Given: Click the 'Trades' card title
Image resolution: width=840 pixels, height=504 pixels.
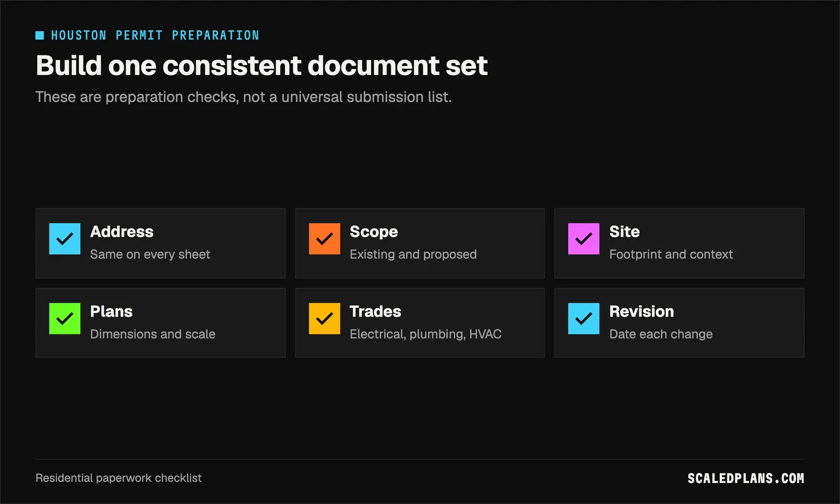Looking at the screenshot, I should coord(375,311).
